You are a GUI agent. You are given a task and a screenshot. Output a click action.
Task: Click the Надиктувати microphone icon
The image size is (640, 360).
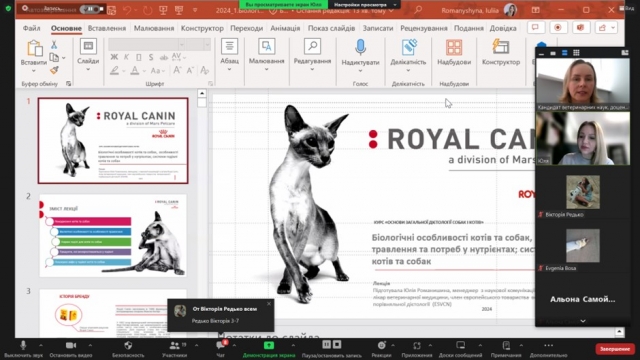[360, 47]
